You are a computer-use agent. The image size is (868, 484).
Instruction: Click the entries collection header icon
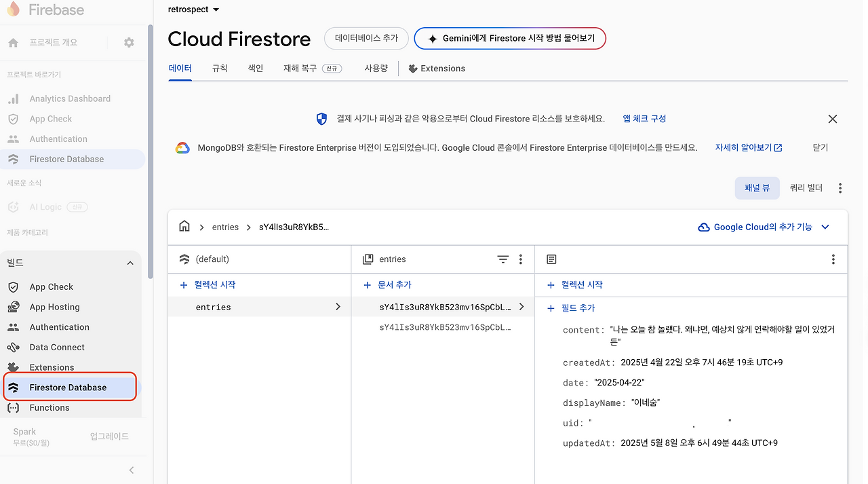click(x=368, y=259)
